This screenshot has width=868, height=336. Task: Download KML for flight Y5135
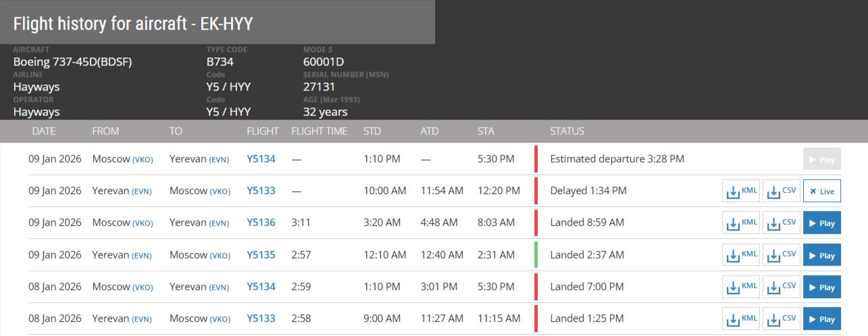coord(740,256)
